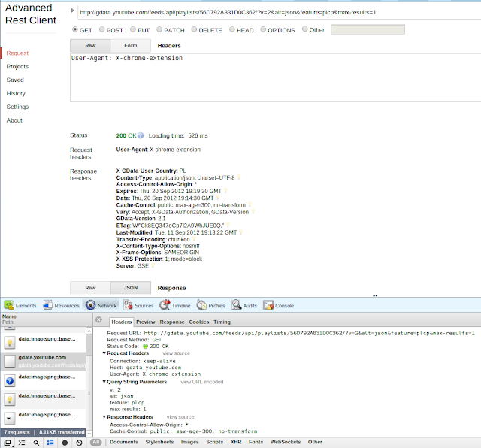Toggle small resource rows icon
Image resolution: width=481 pixels, height=448 pixels.
[50, 443]
